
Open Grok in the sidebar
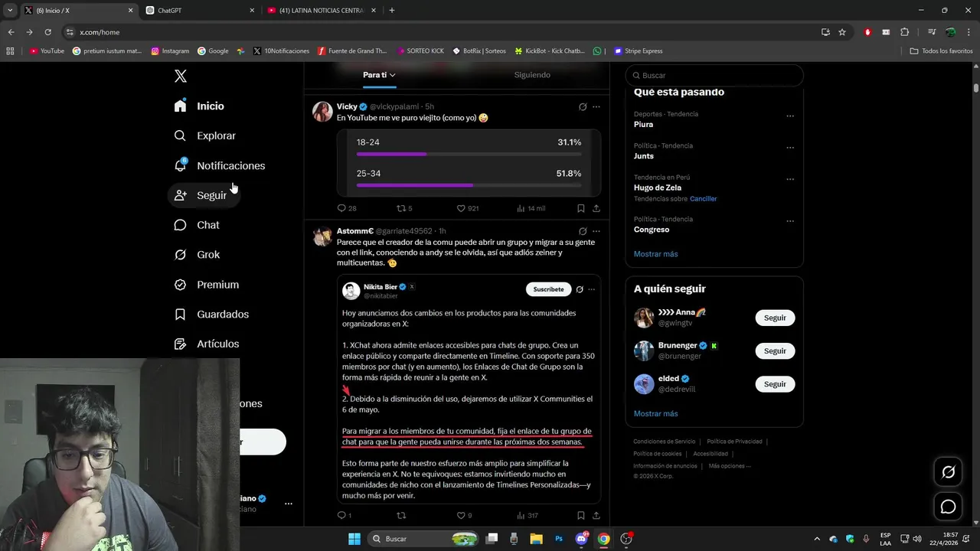197,255
